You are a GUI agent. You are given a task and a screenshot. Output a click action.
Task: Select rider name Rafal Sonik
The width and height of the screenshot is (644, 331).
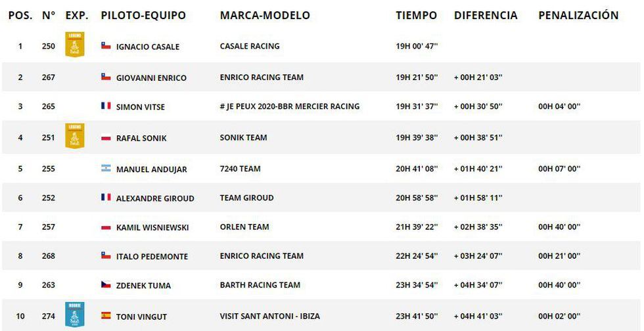[143, 138]
